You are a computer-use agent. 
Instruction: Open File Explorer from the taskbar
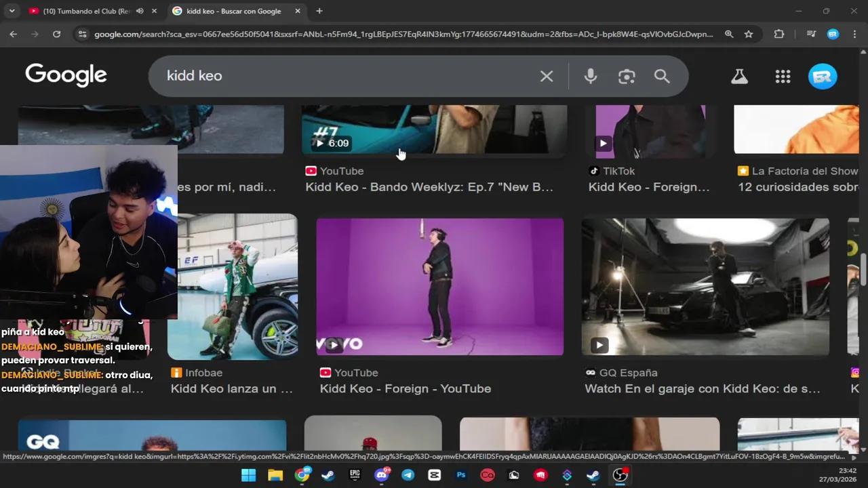click(275, 475)
